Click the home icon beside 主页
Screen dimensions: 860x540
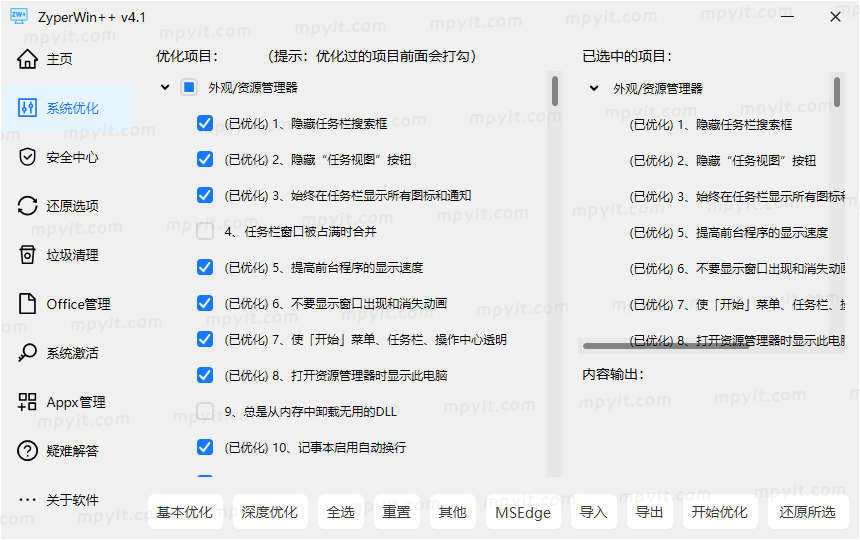(27, 59)
